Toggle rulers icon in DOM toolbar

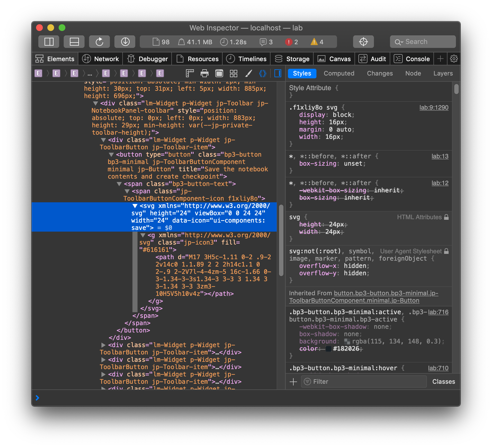(190, 73)
